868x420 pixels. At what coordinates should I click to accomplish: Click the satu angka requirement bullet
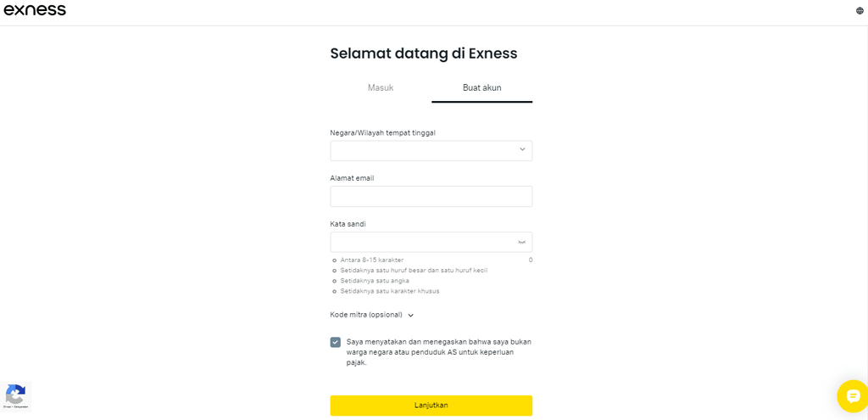tap(335, 281)
